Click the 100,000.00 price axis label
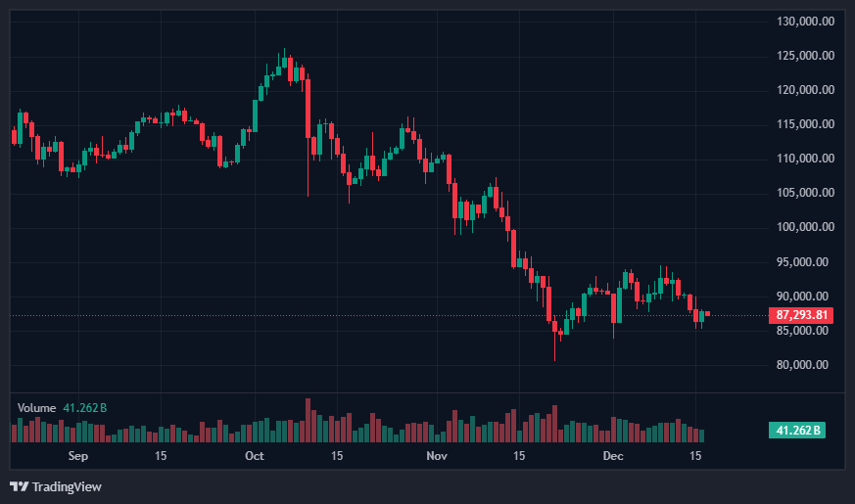 point(805,227)
